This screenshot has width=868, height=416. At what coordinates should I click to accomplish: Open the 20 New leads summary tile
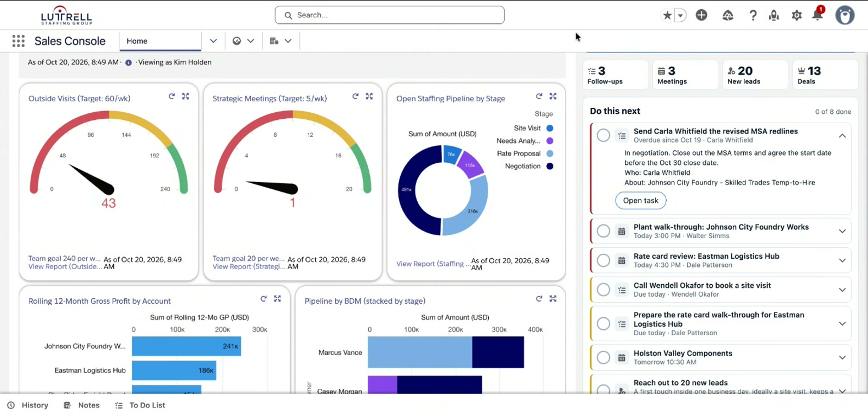[x=755, y=75]
